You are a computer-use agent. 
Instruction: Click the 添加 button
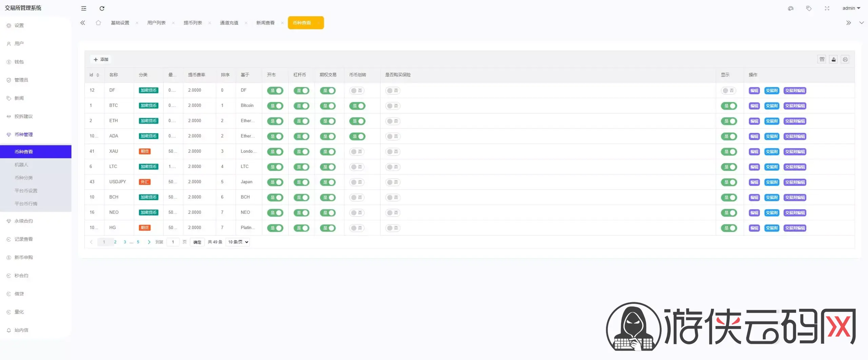101,59
